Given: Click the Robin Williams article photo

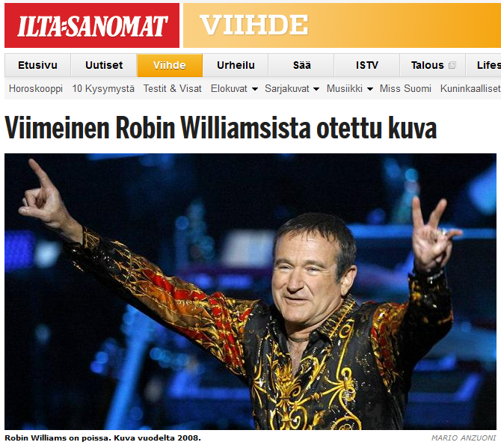Looking at the screenshot, I should pyautogui.click(x=250, y=292).
